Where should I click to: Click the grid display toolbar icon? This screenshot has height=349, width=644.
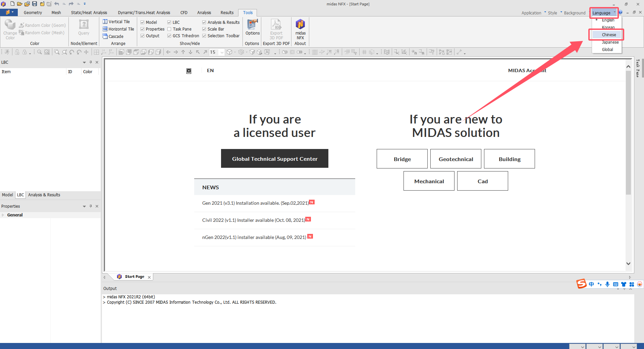coord(315,52)
